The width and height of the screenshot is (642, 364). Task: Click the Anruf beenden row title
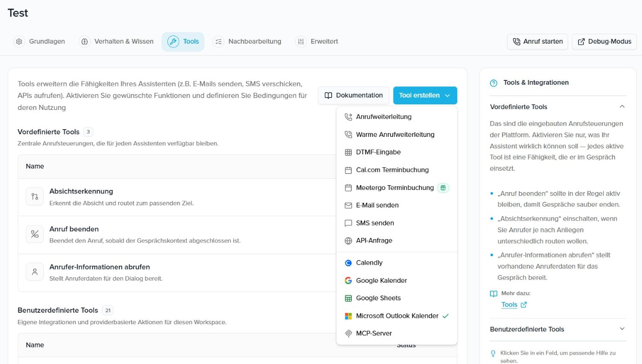(74, 229)
